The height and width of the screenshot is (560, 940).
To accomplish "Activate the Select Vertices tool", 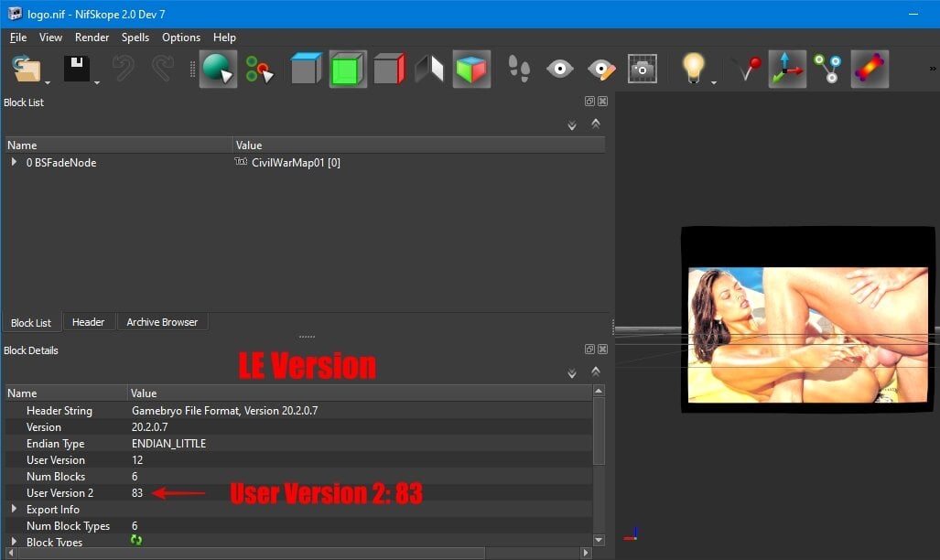I will [260, 69].
